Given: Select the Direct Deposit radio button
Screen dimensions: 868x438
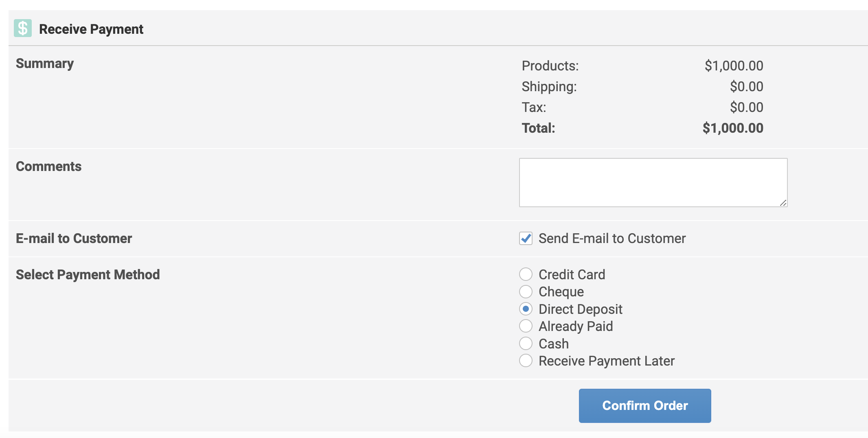Looking at the screenshot, I should click(526, 309).
